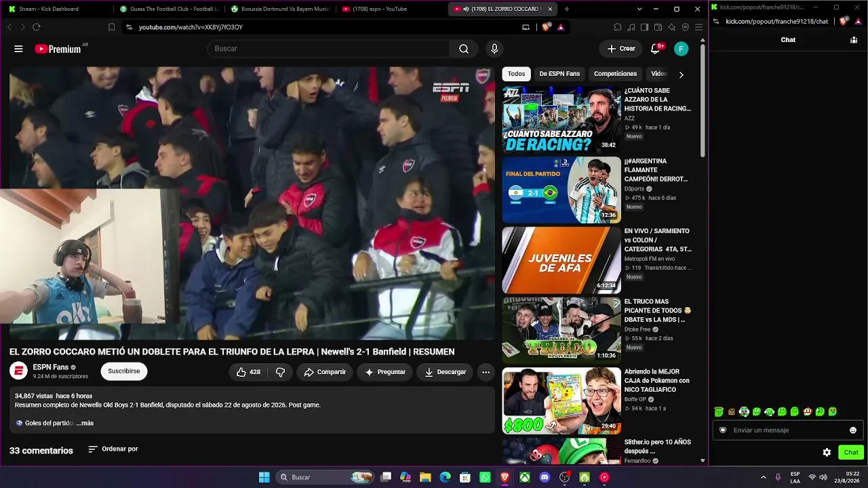Open Windows Start menu
This screenshot has width=868, height=488.
click(264, 477)
